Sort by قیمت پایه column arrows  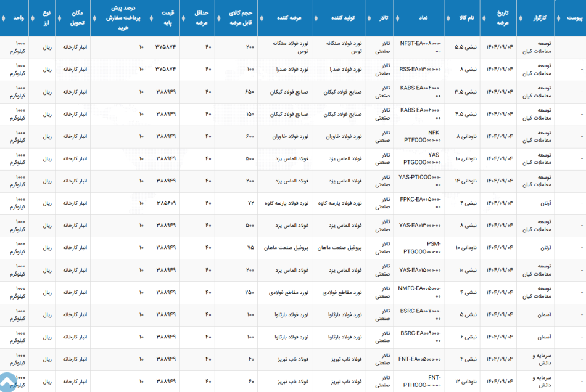(151, 18)
